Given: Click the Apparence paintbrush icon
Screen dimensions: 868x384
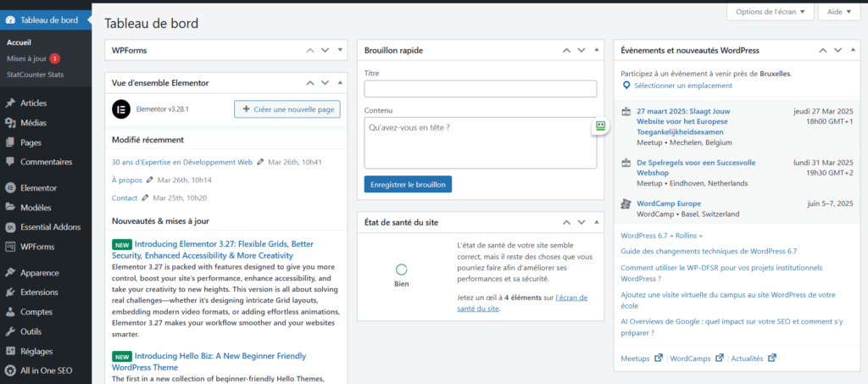Looking at the screenshot, I should click(x=10, y=273).
